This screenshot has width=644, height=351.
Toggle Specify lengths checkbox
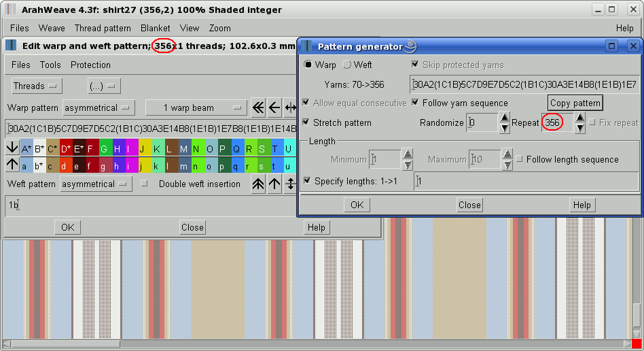point(307,181)
